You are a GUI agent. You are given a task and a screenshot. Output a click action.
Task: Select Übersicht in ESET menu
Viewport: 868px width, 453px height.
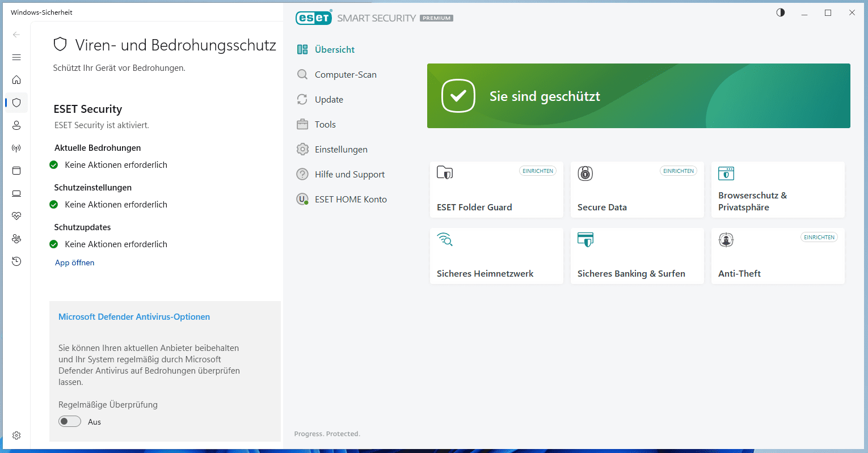[x=335, y=49]
